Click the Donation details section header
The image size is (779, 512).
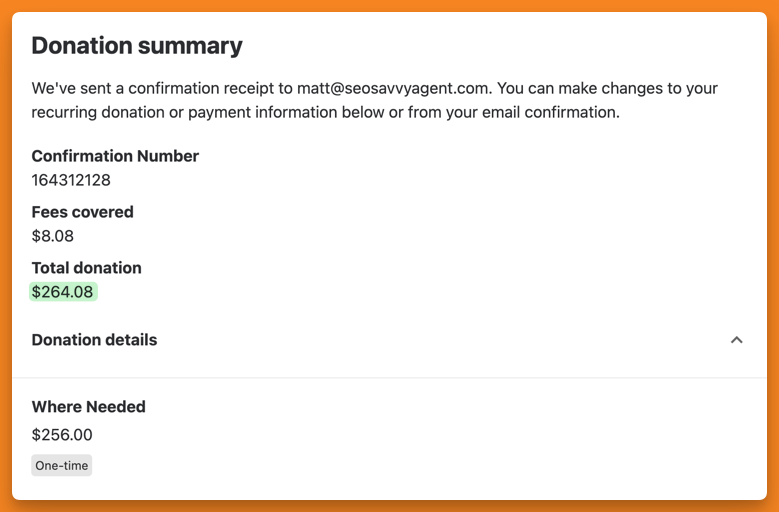[x=94, y=340]
